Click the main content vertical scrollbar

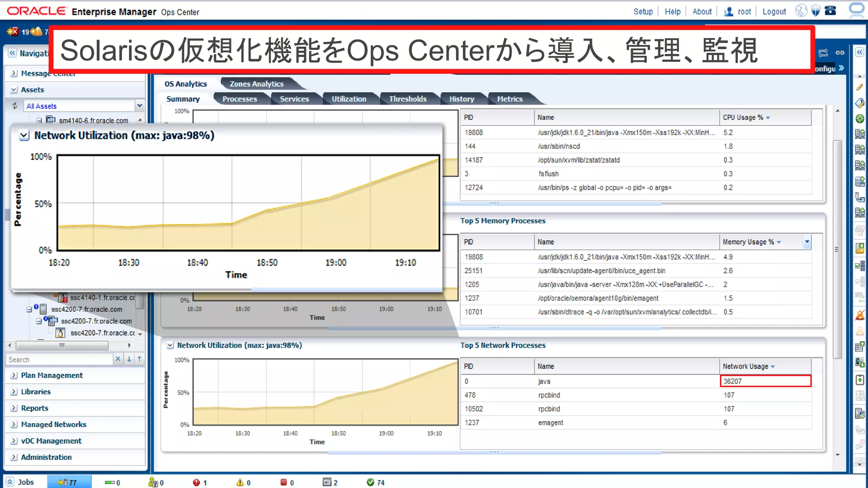(837, 250)
